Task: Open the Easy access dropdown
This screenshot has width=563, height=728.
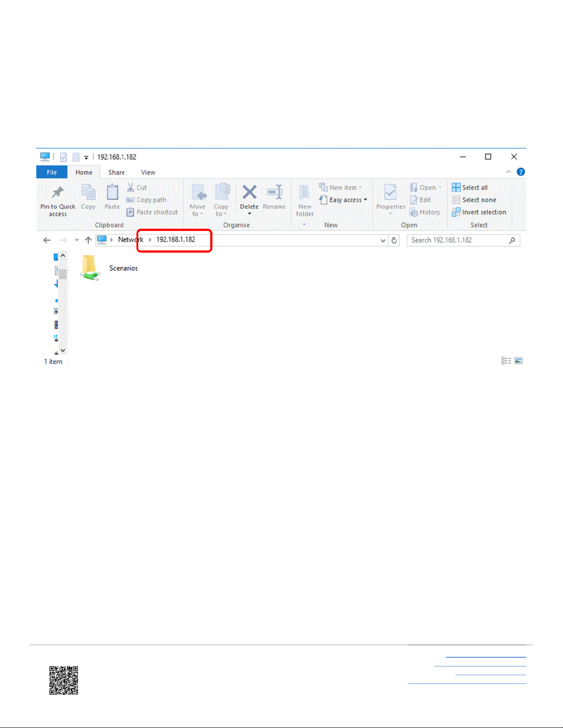Action: tap(343, 200)
